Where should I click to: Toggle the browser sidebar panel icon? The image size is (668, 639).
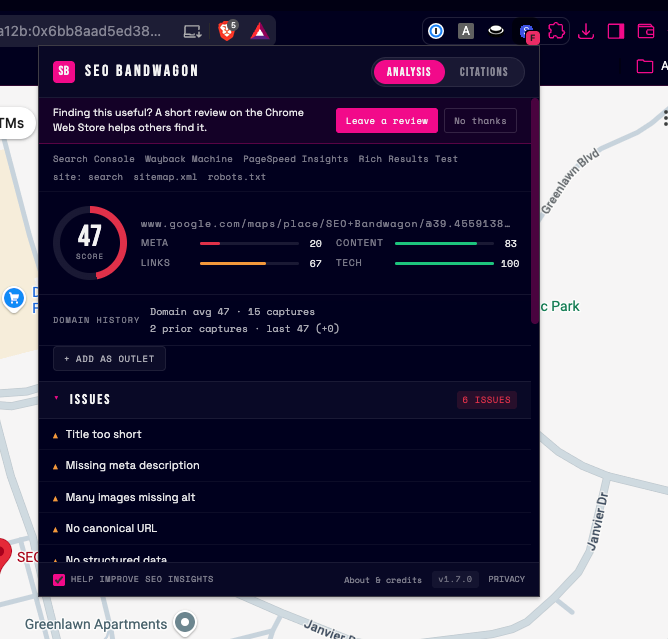[616, 31]
